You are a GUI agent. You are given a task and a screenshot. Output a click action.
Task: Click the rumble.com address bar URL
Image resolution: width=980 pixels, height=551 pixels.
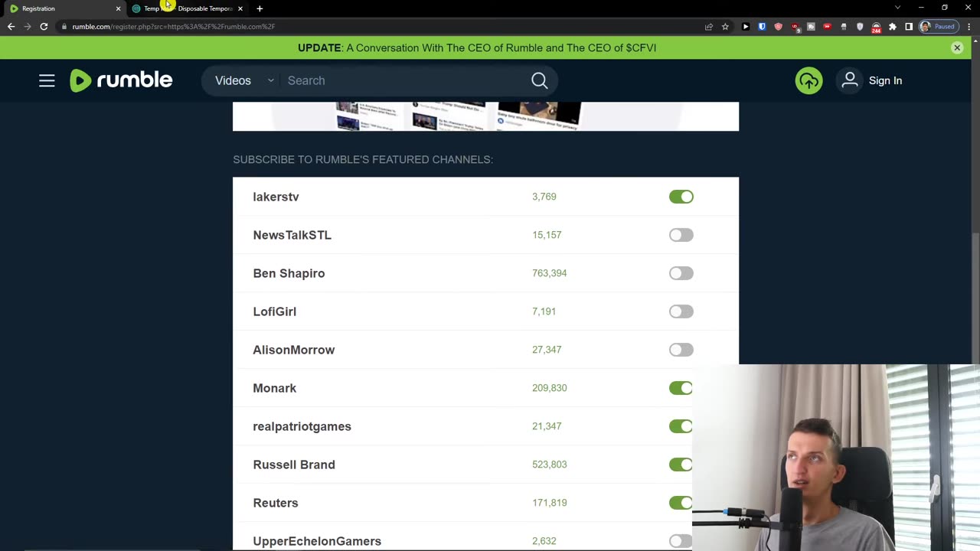click(174, 27)
